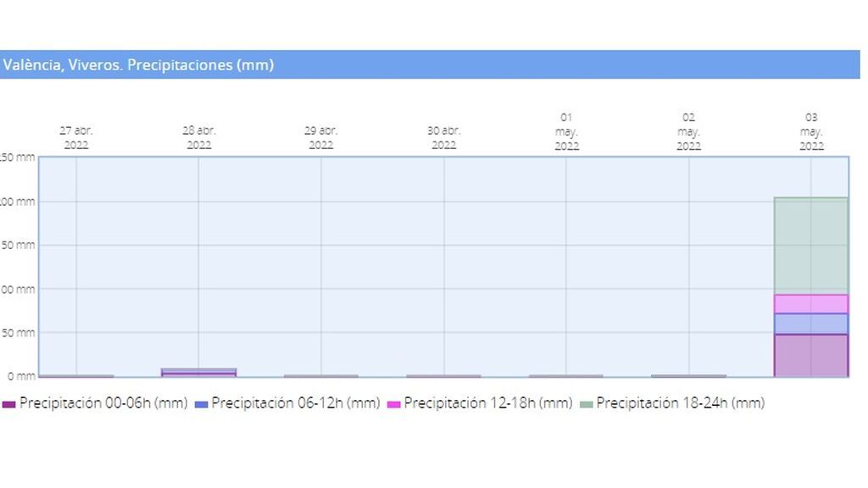The height and width of the screenshot is (488, 868).
Task: Click the '28 abr. 2022' date label
Action: coord(198,138)
